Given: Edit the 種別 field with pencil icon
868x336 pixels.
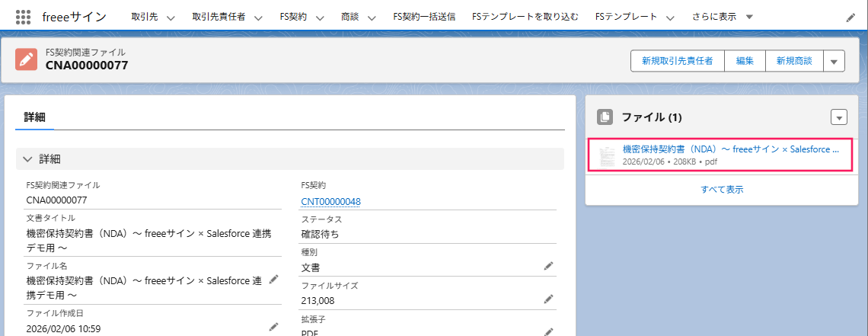Looking at the screenshot, I should (548, 266).
